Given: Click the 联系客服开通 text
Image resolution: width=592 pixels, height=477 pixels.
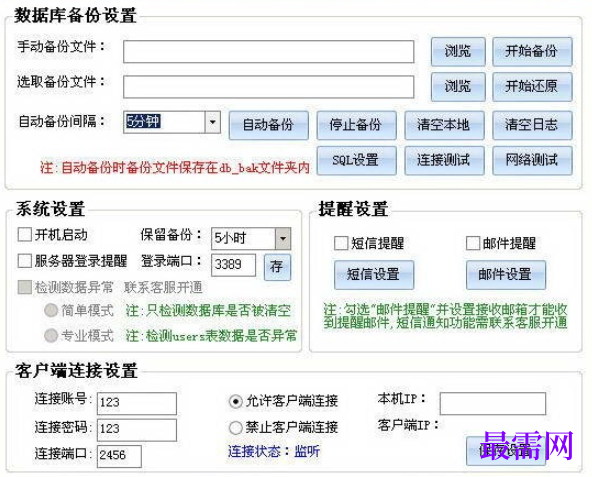Looking at the screenshot, I should pyautogui.click(x=163, y=288).
